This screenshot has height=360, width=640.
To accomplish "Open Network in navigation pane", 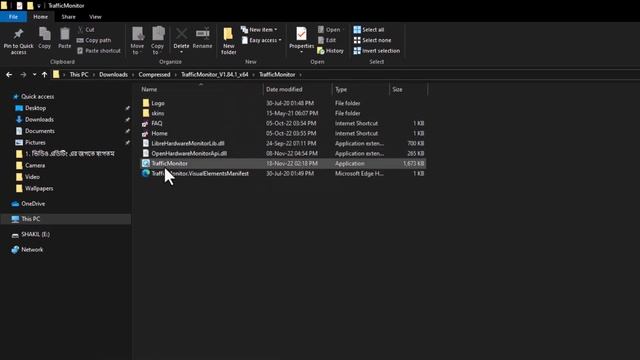I will (32, 250).
